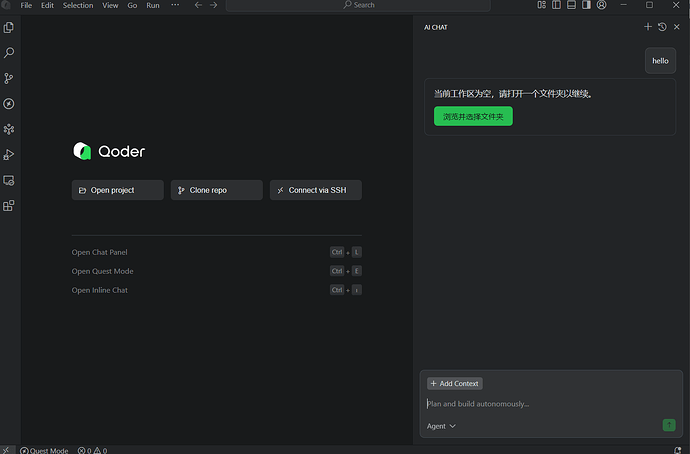Click the Qoder logo on welcome page

(x=109, y=151)
